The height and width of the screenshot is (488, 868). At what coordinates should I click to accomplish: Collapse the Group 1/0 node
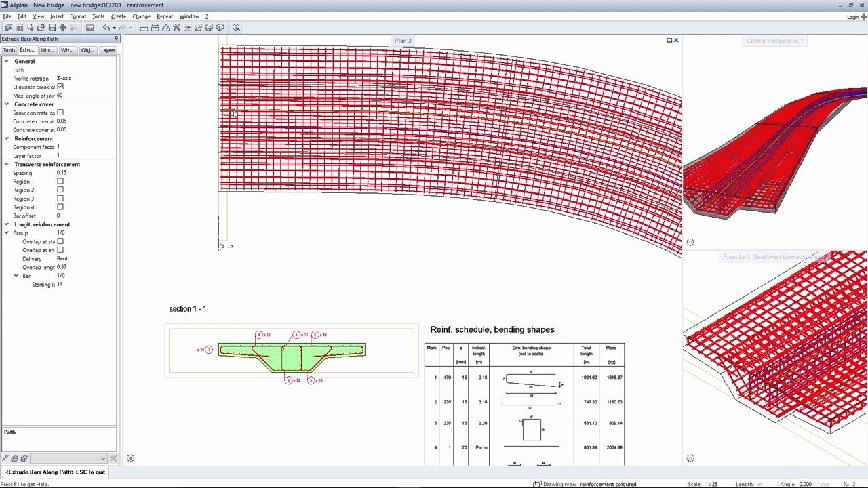point(7,232)
